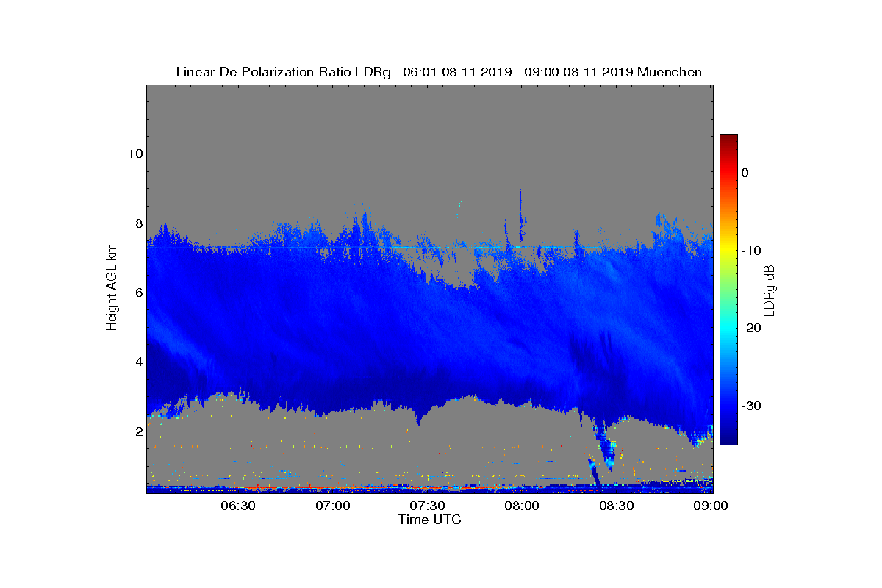
Task: Click the narrow vertical spike above 8 km near 08:00
Action: click(x=521, y=215)
